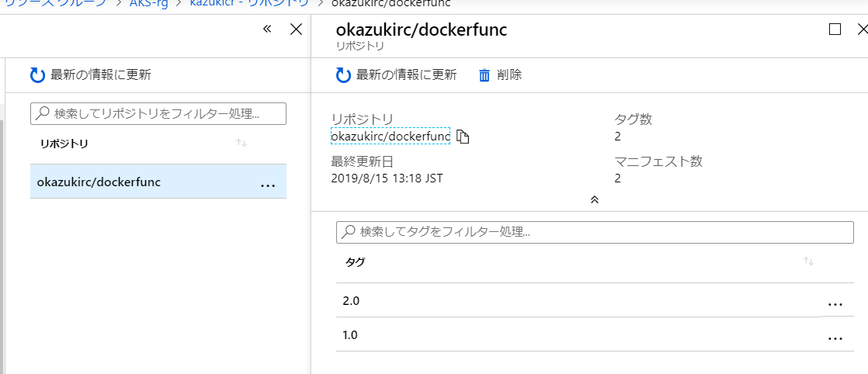Select the okazukirc/dockerfunc repository name field

click(x=391, y=136)
